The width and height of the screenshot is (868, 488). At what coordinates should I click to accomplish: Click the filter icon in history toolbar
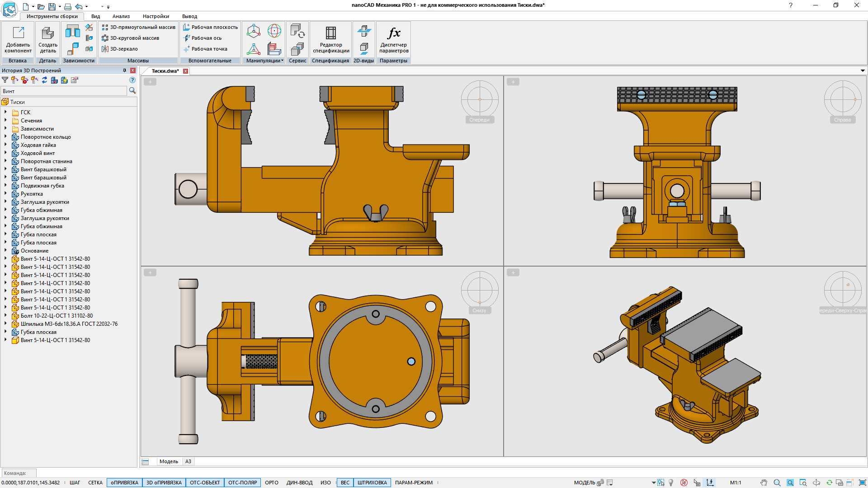click(x=5, y=80)
